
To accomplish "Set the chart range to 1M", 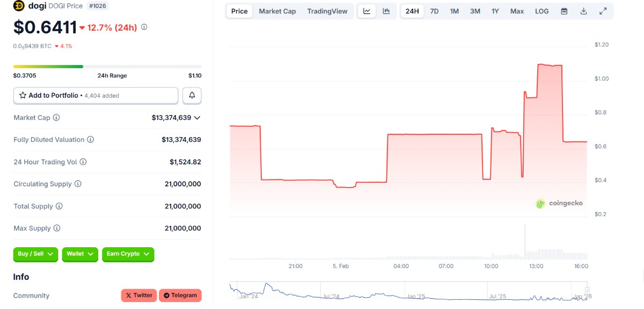I will tap(455, 11).
